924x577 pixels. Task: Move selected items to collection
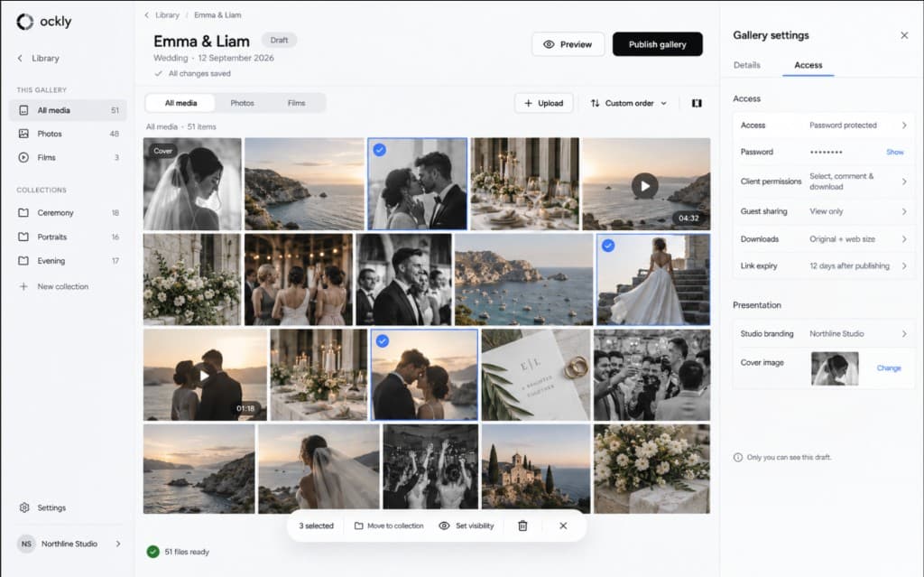tap(389, 526)
